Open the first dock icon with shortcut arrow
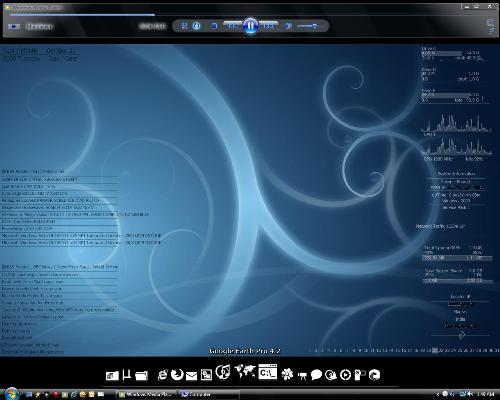The image size is (500, 400). (x=112, y=376)
